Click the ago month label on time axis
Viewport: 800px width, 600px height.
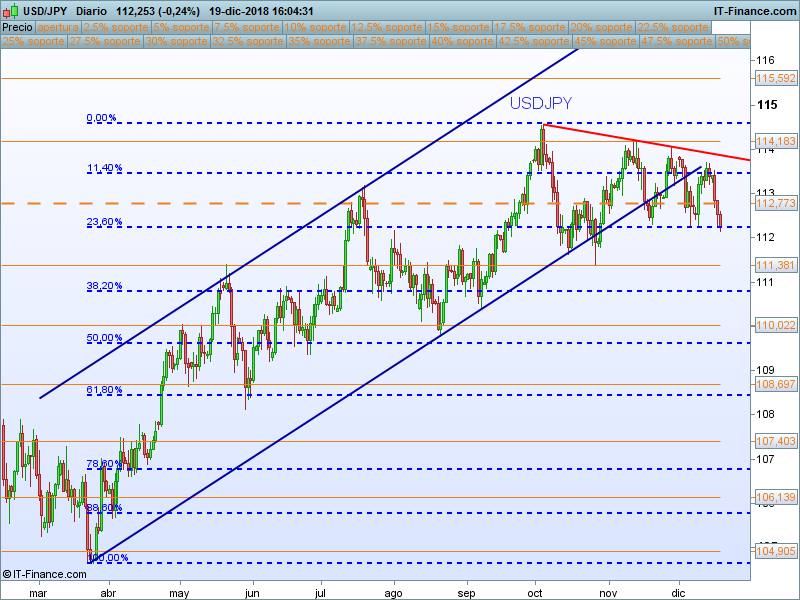(393, 593)
